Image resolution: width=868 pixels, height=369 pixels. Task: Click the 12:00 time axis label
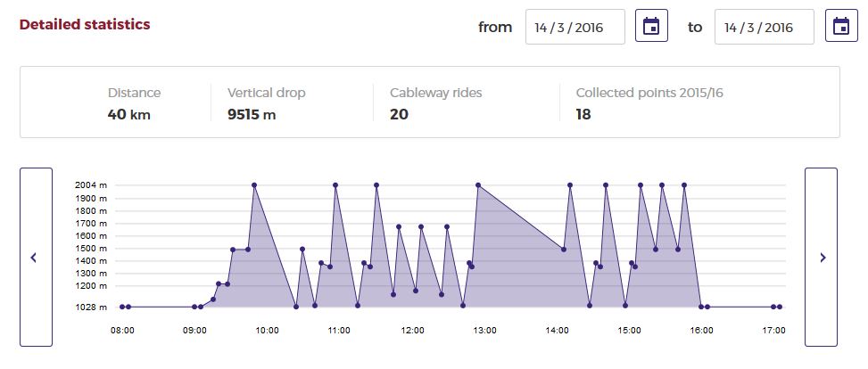click(x=412, y=331)
